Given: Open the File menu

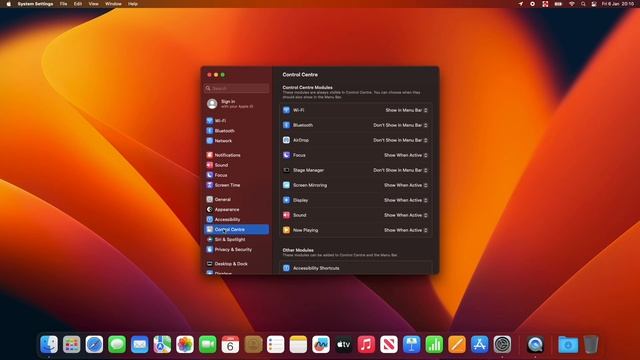Looking at the screenshot, I should 63,4.
